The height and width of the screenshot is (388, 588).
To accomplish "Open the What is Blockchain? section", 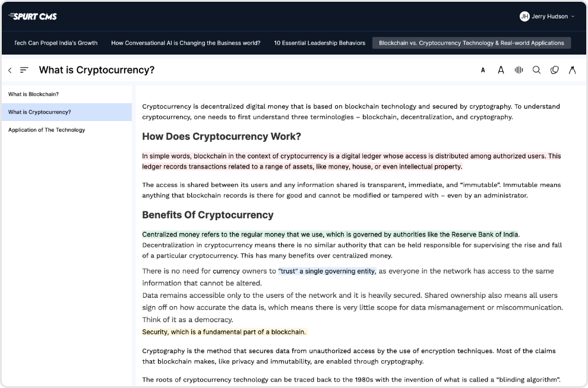I will (x=67, y=94).
